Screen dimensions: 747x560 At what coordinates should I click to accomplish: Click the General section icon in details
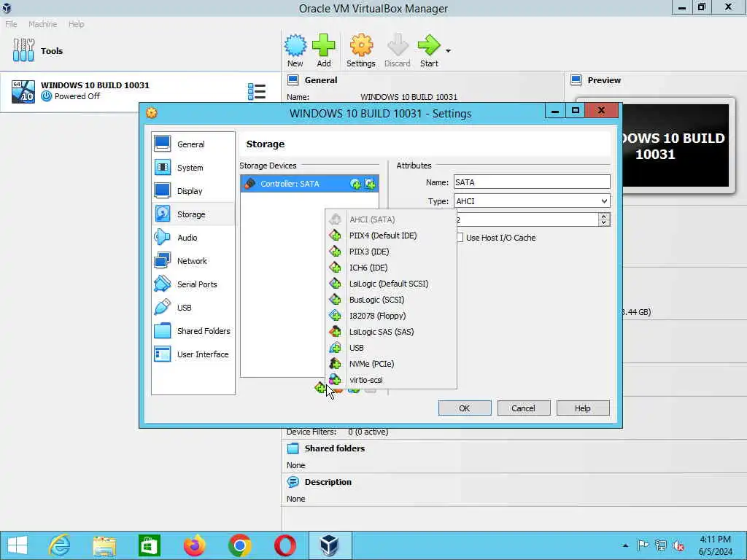293,80
